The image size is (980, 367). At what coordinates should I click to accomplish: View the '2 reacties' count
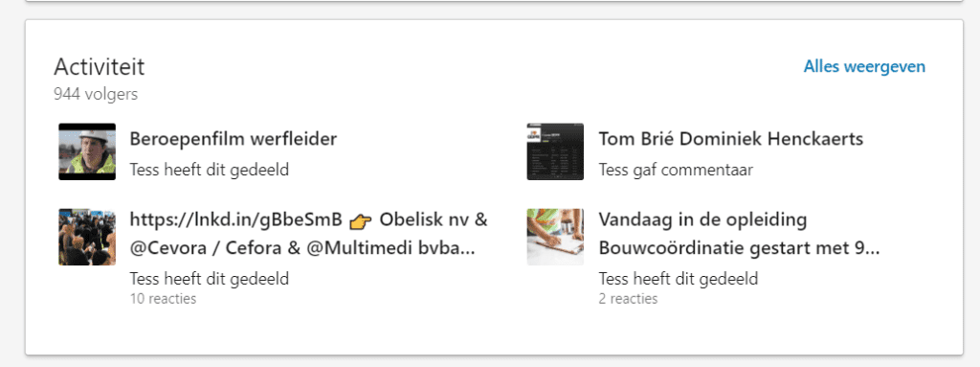tap(628, 299)
